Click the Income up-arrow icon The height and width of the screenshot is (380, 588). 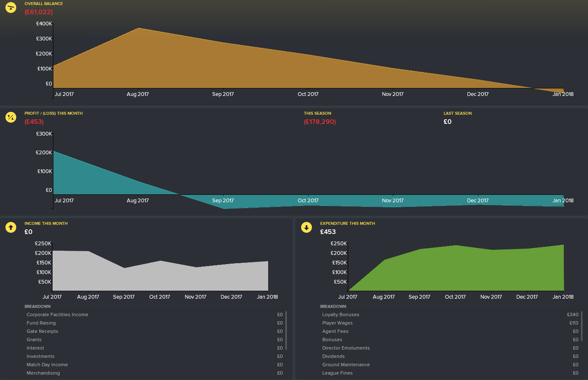[x=11, y=227]
